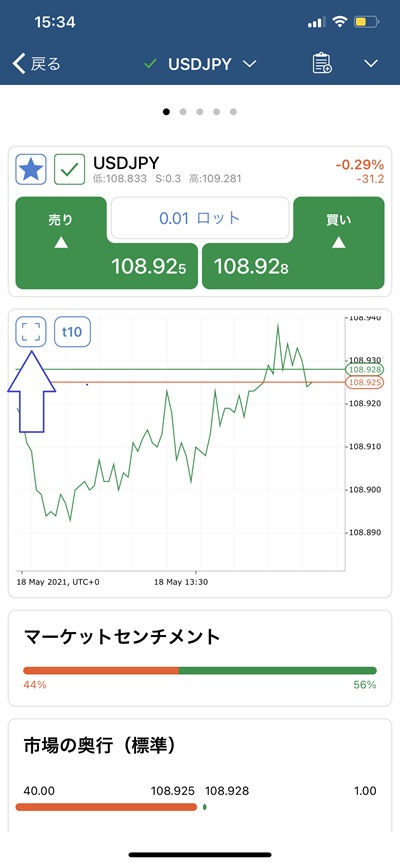Tap the market sentiment percentage bar
The image size is (400, 865).
coord(200,670)
